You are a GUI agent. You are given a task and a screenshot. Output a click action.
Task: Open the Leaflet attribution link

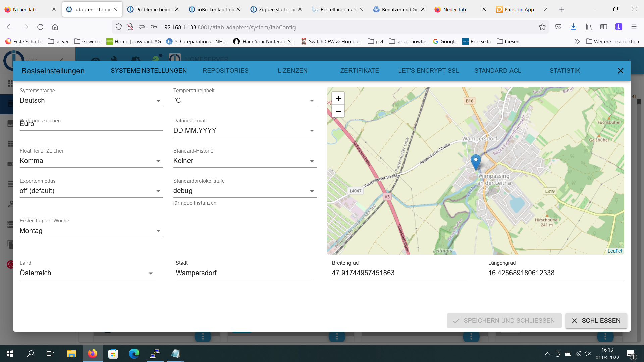[x=614, y=251]
